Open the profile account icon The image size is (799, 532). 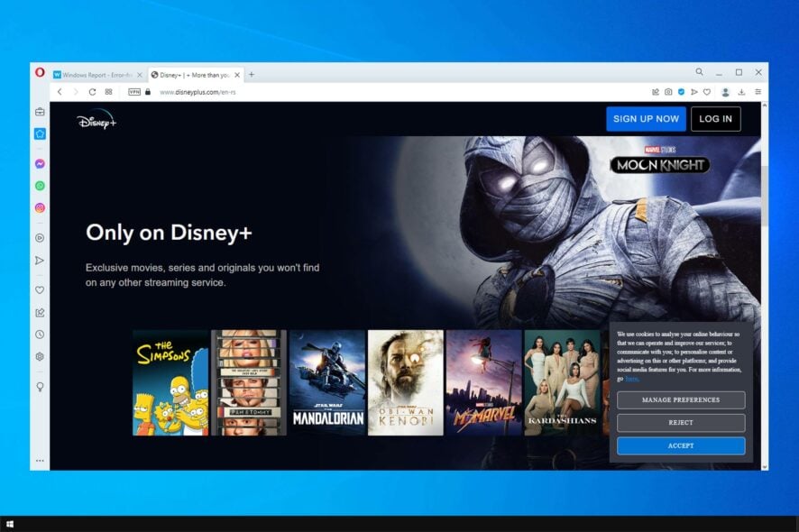pyautogui.click(x=726, y=92)
